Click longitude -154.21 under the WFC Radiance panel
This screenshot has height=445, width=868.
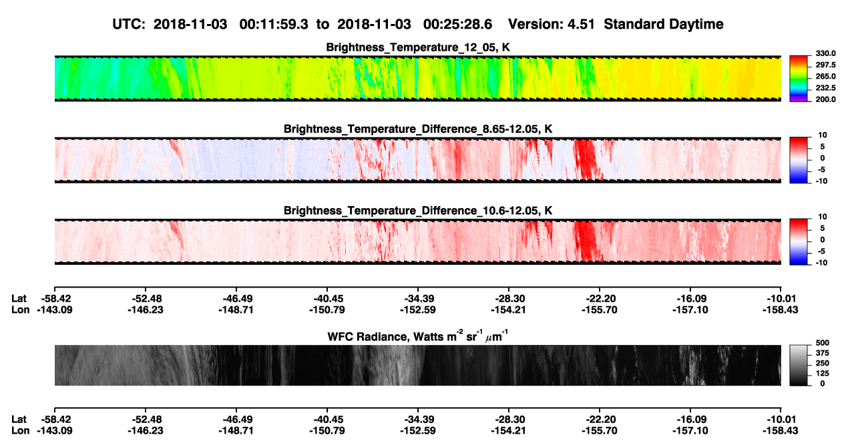pos(508,431)
